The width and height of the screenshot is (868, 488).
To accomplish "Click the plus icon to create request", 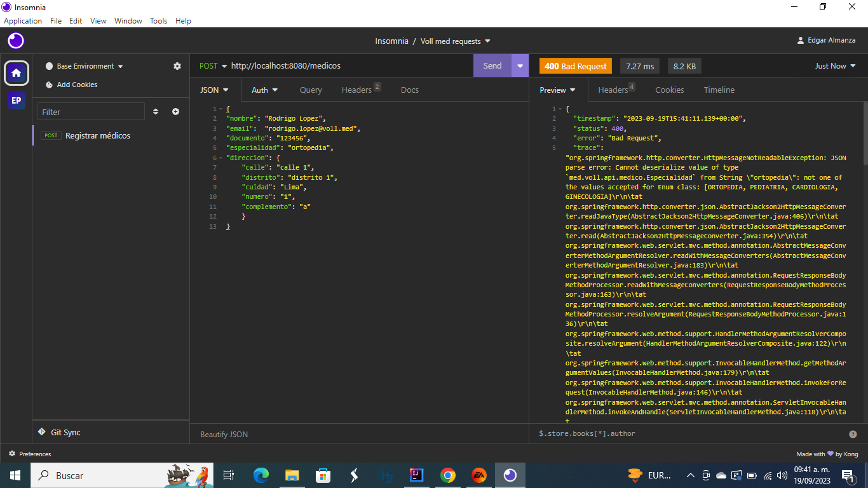I will [175, 112].
